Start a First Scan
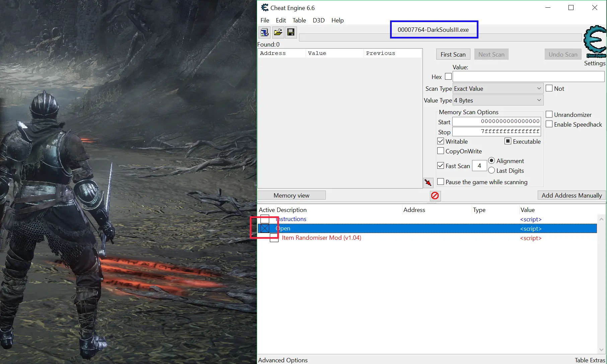The height and width of the screenshot is (364, 607). 453,54
